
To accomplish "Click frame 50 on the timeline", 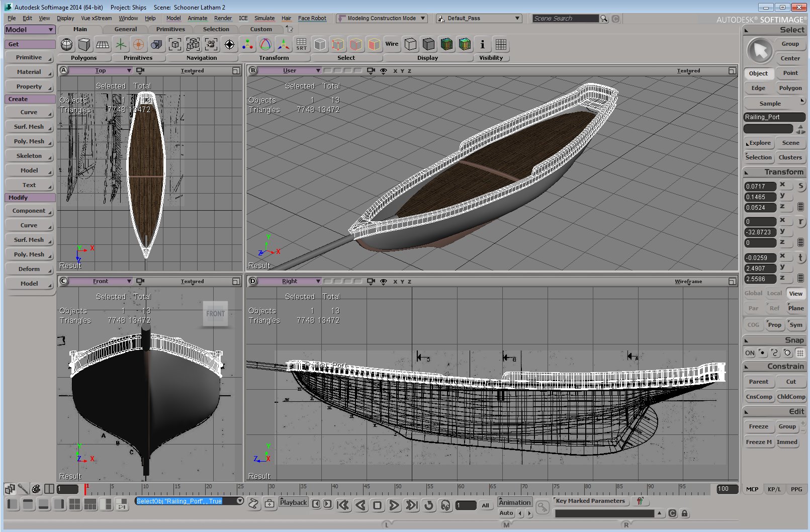I will (x=396, y=489).
